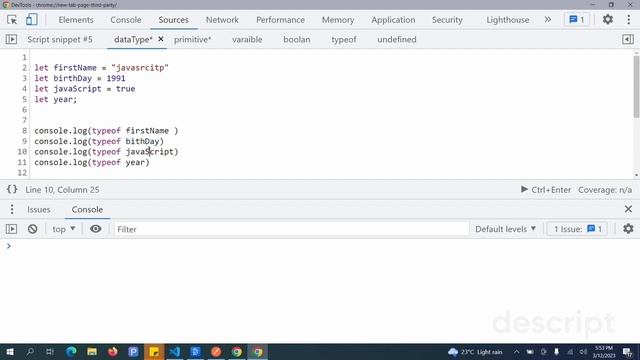Click console.log(typeof year) line
The height and width of the screenshot is (360, 640).
[92, 162]
